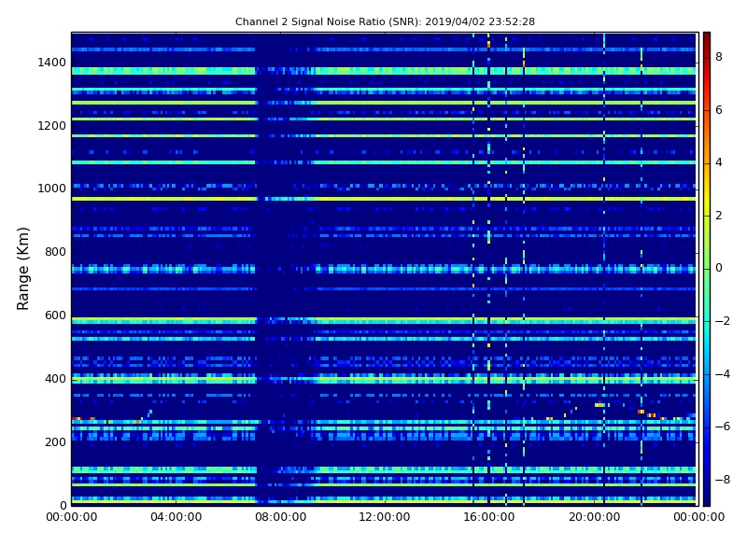Click the colorbar value 6 label
Screen dimensions: 747x560
click(x=719, y=110)
